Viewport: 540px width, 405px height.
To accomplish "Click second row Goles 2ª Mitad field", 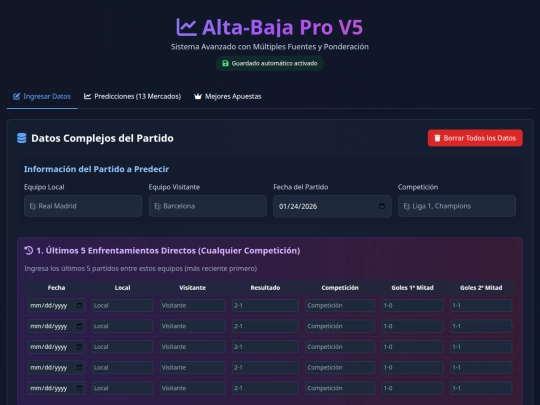I will point(481,326).
